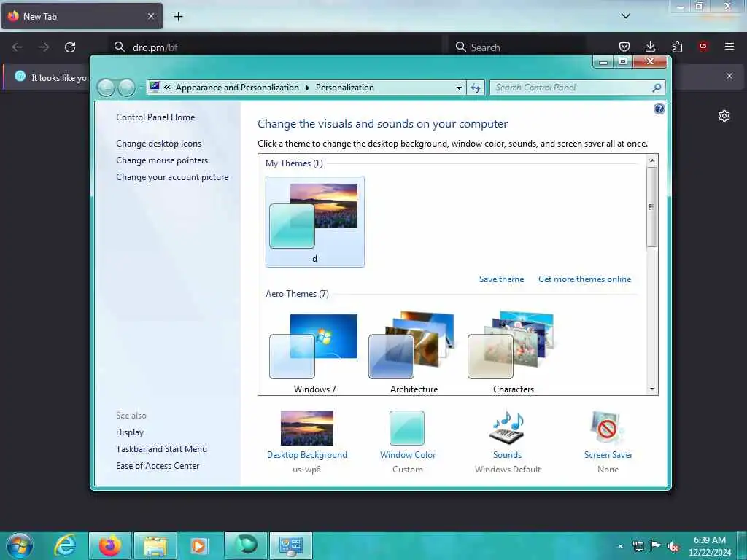Show hidden tray icons arrow
Screen dimensions: 747x560
click(620, 546)
